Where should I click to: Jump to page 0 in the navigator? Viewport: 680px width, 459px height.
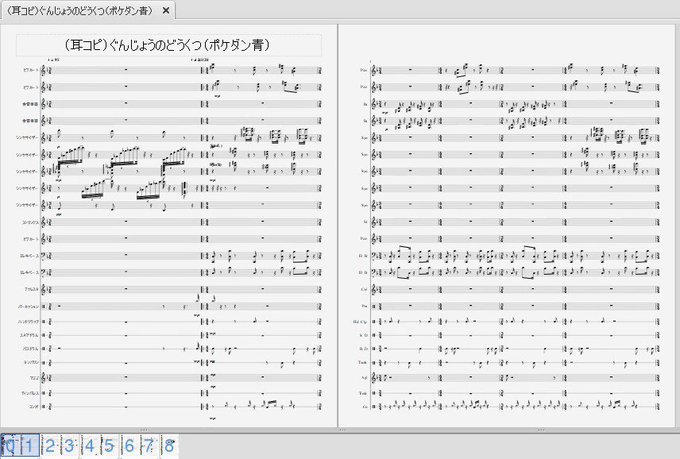(10, 446)
